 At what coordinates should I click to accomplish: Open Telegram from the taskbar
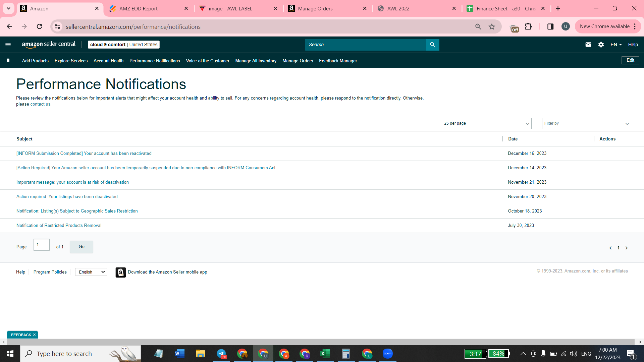point(221,354)
